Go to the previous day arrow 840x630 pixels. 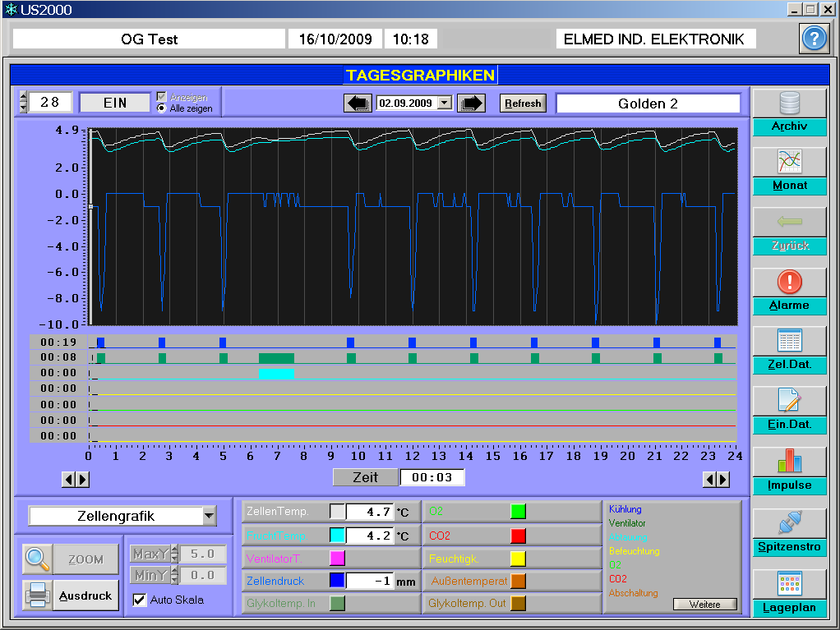(x=358, y=103)
